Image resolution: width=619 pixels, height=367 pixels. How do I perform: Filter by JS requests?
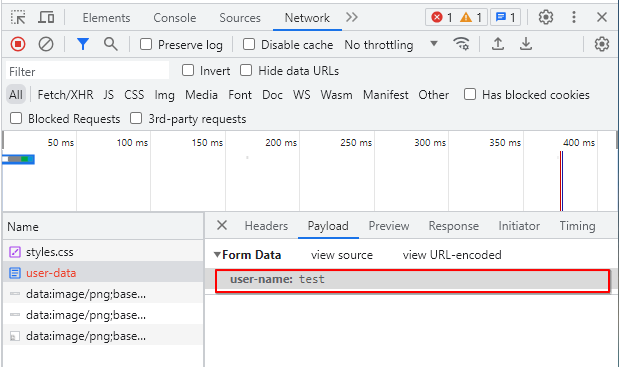tap(109, 95)
